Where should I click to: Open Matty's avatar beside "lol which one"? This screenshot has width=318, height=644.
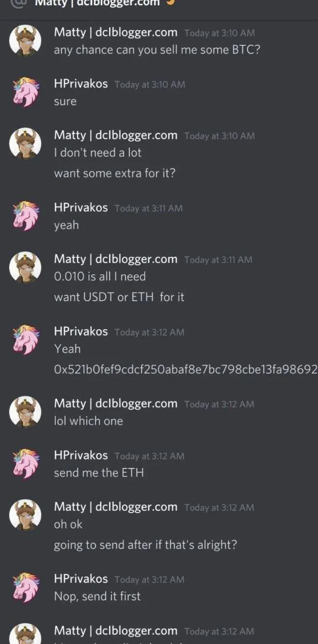coord(25,412)
